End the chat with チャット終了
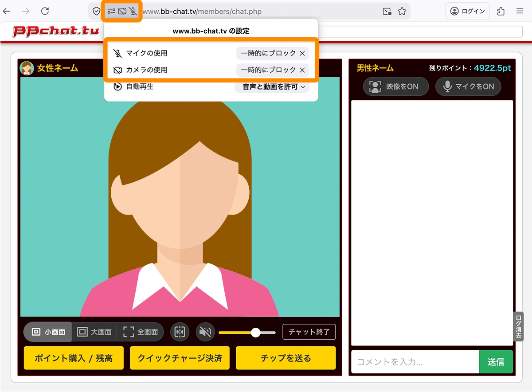Viewport: 532px width, 392px height. (309, 332)
